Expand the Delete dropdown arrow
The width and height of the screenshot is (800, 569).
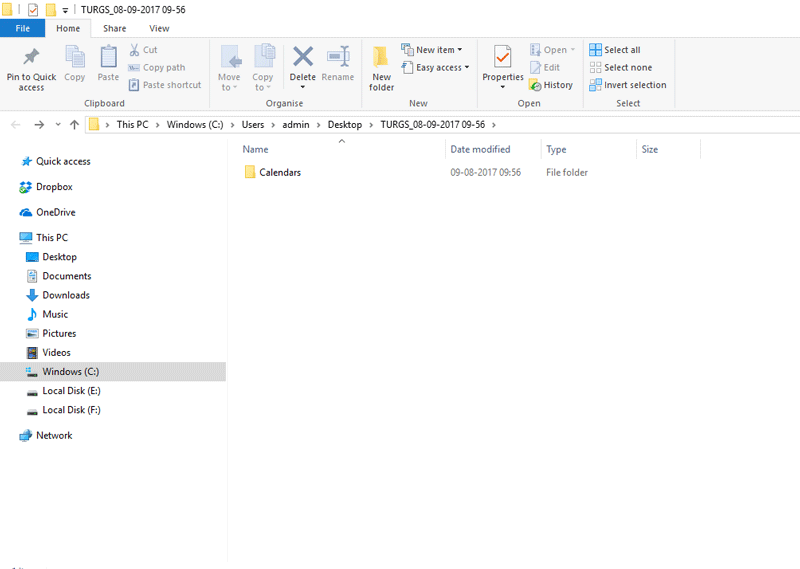tap(303, 87)
